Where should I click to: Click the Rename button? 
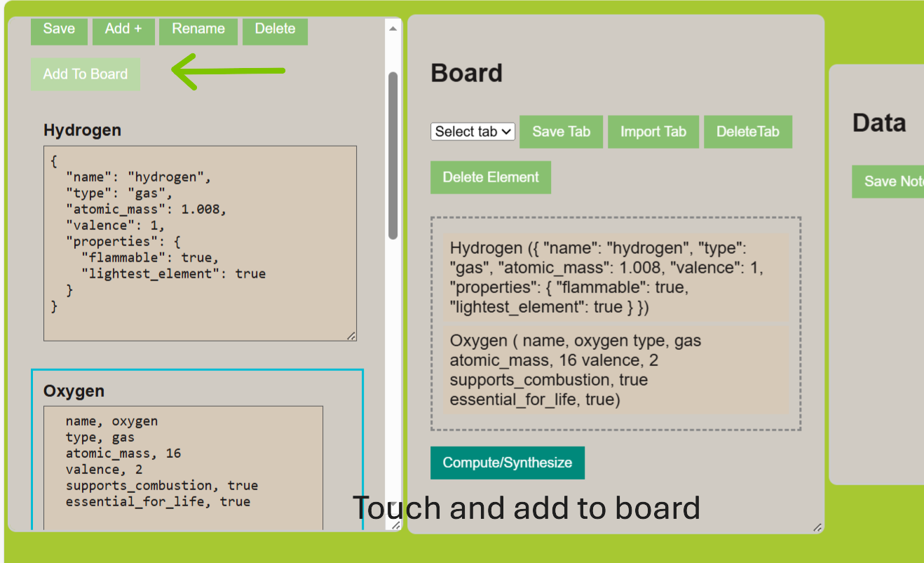pyautogui.click(x=198, y=29)
